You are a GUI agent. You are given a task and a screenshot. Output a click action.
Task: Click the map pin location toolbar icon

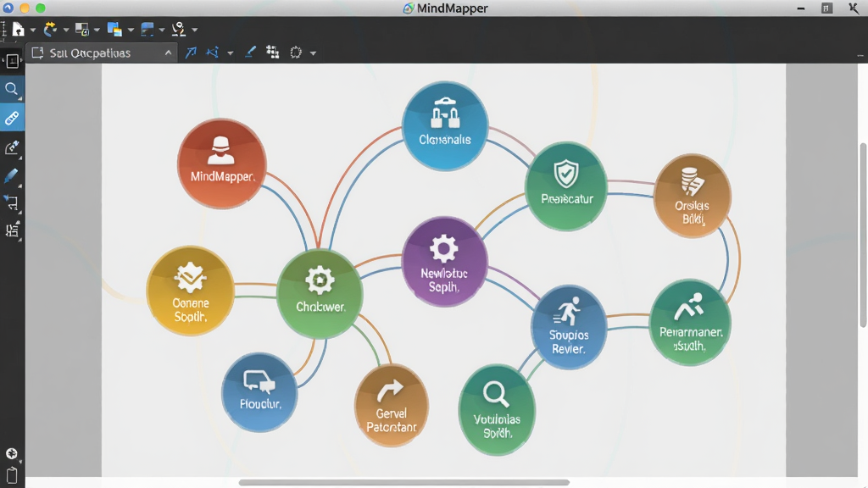click(178, 29)
